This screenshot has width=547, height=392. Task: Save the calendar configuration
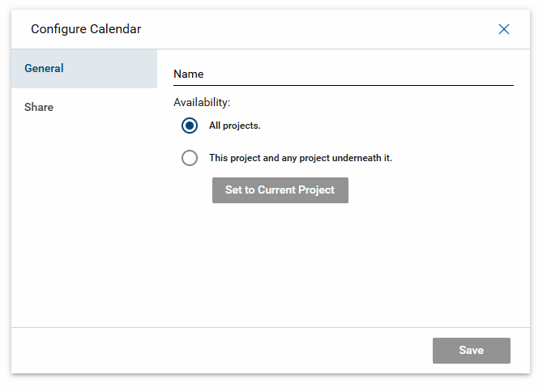point(471,351)
